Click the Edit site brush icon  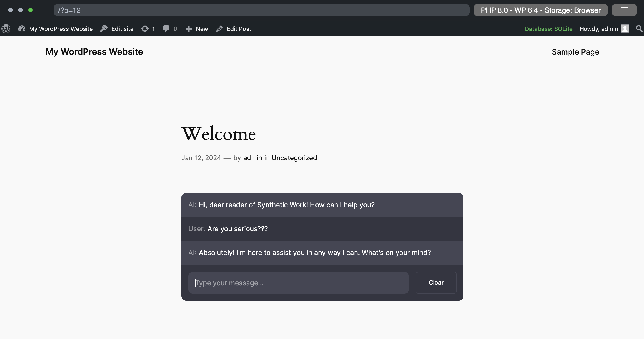click(104, 29)
